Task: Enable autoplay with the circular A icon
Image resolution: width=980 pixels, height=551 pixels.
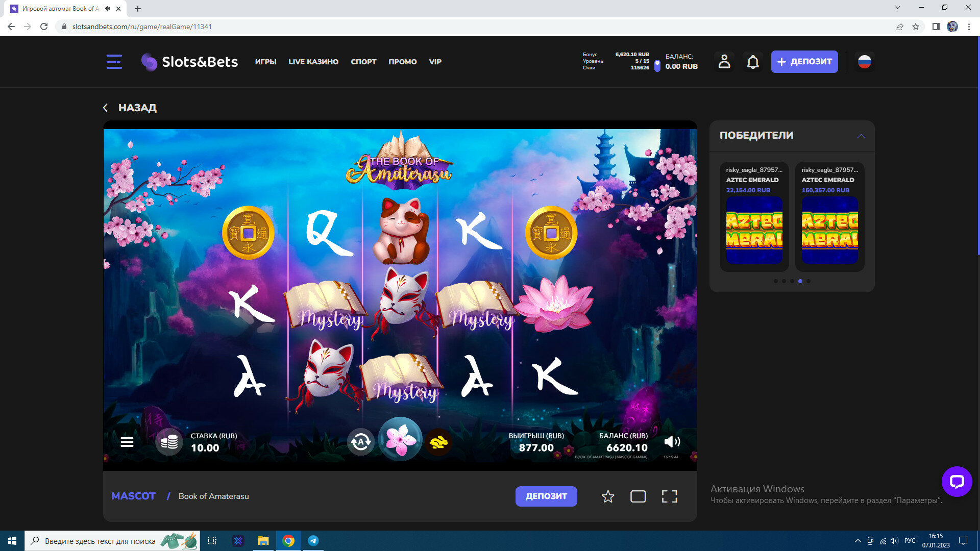Action: [361, 442]
